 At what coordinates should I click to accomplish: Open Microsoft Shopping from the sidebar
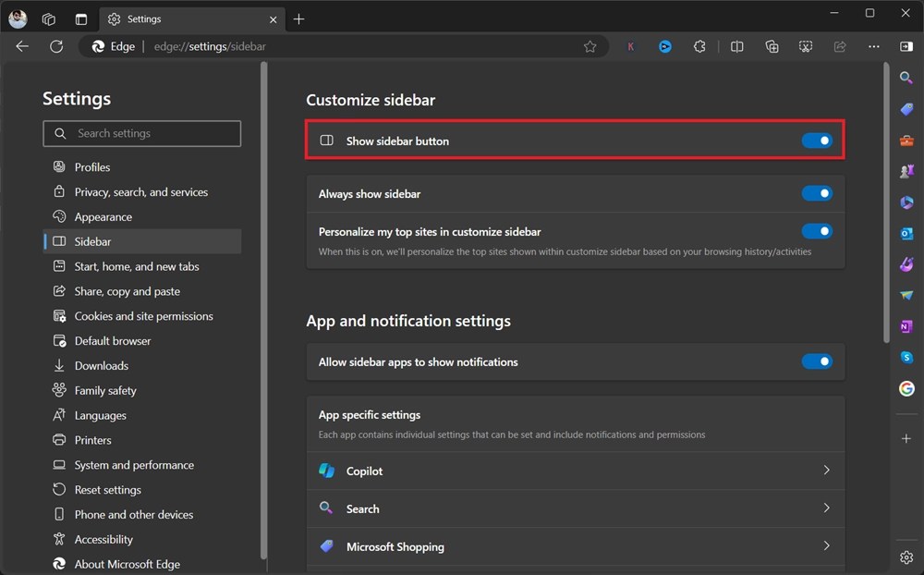906,109
